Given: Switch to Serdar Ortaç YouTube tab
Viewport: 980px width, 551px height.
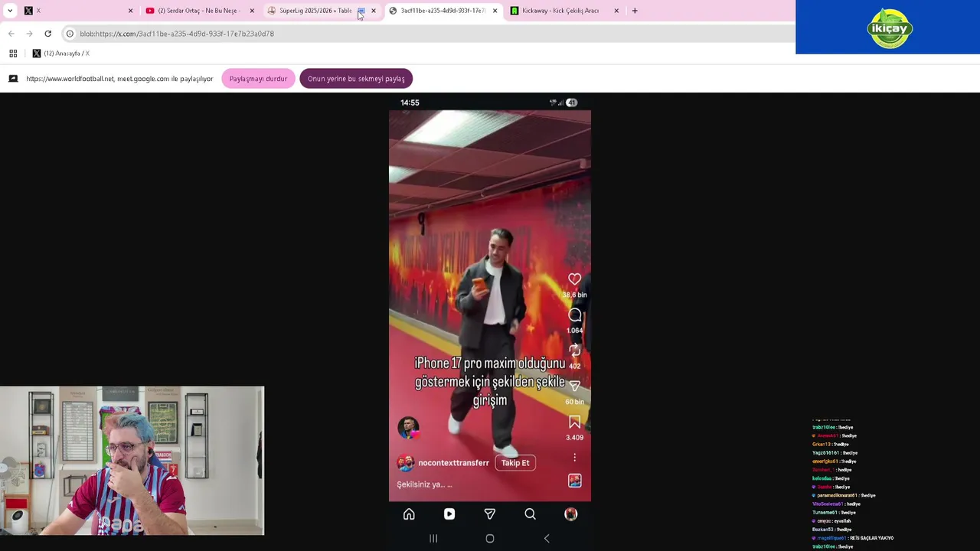Looking at the screenshot, I should 198,11.
